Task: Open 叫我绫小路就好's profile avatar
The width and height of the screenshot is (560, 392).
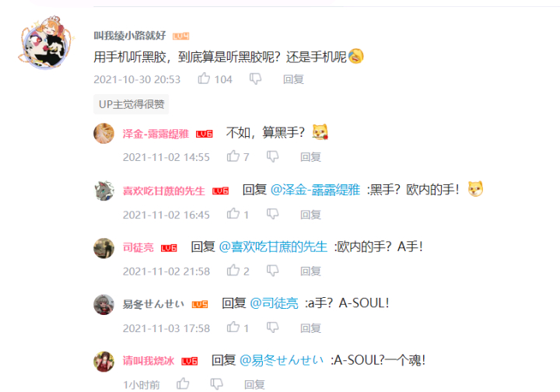Action: point(46,42)
